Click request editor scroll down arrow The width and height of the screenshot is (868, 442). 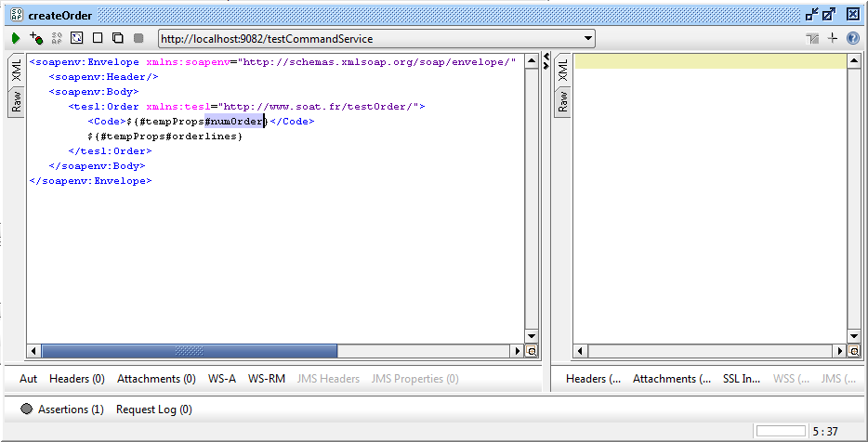tap(532, 336)
